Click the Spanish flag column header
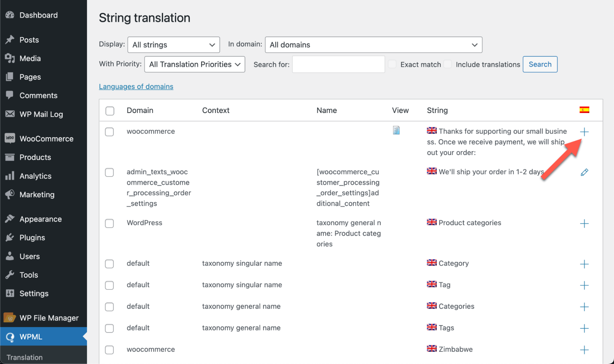The image size is (614, 364). (584, 110)
